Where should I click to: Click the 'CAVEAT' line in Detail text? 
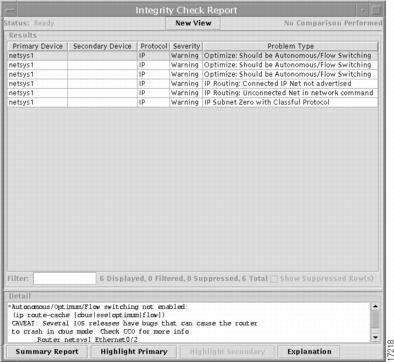tap(134, 323)
